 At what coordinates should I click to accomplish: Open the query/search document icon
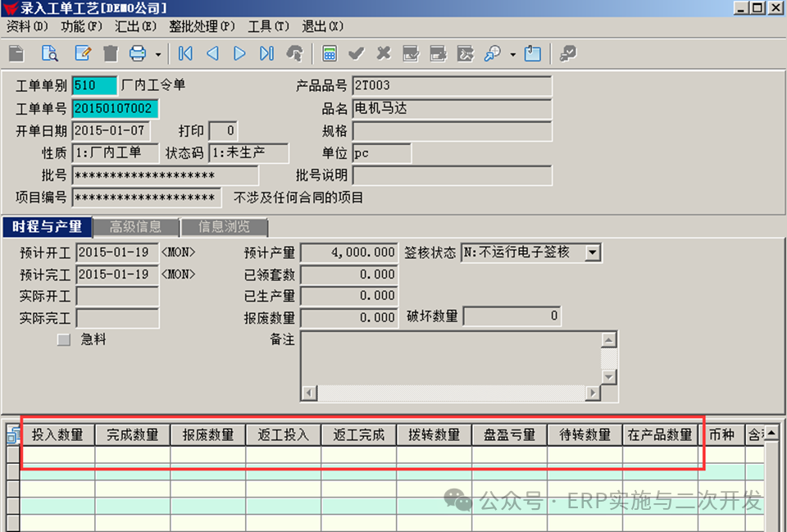click(x=50, y=54)
